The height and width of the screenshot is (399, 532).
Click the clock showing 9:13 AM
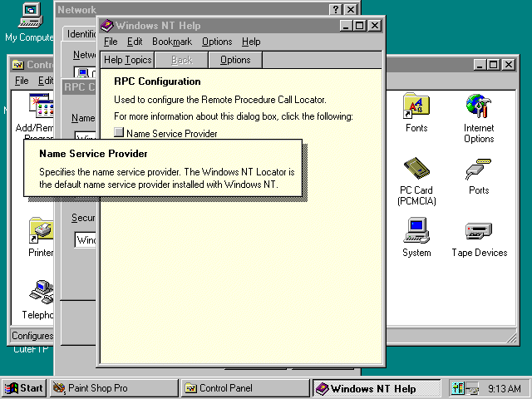point(505,388)
